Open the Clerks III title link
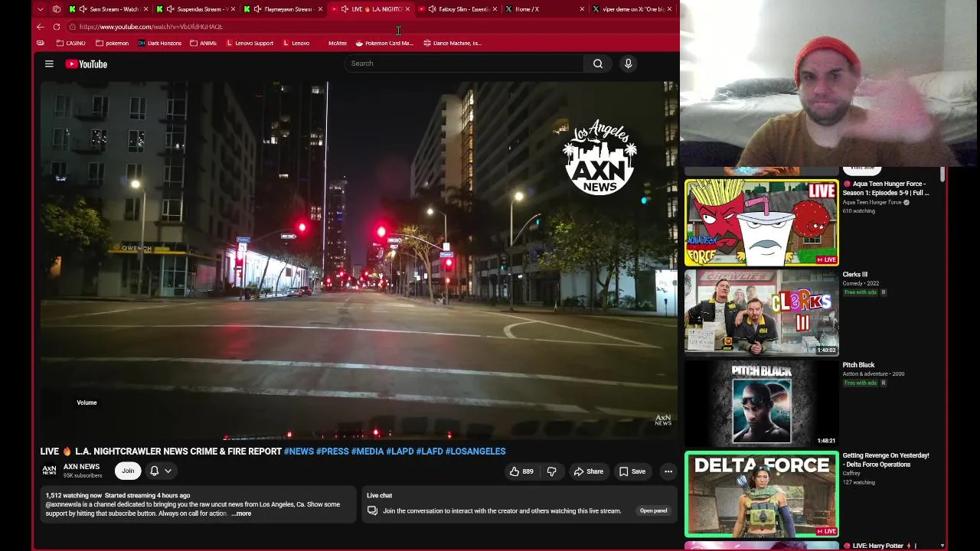 point(855,274)
